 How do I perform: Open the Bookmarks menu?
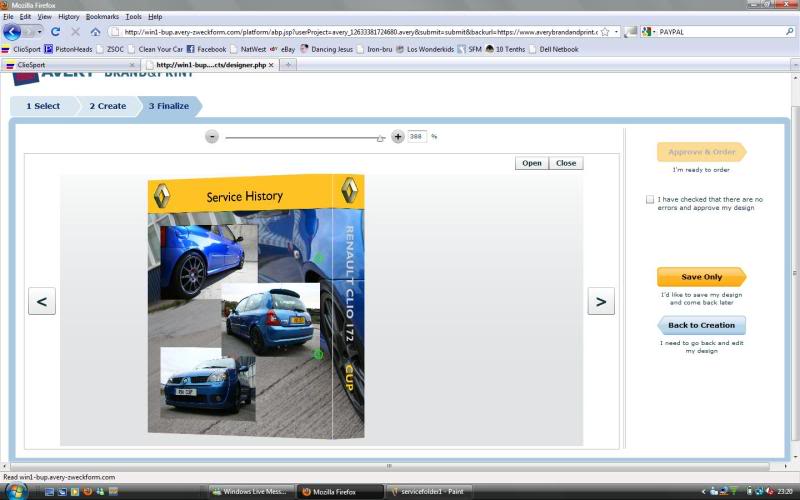point(101,17)
